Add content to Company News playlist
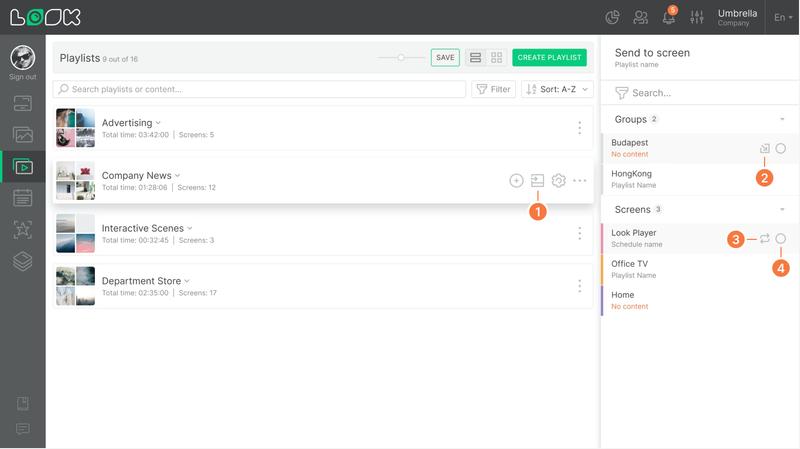 516,181
